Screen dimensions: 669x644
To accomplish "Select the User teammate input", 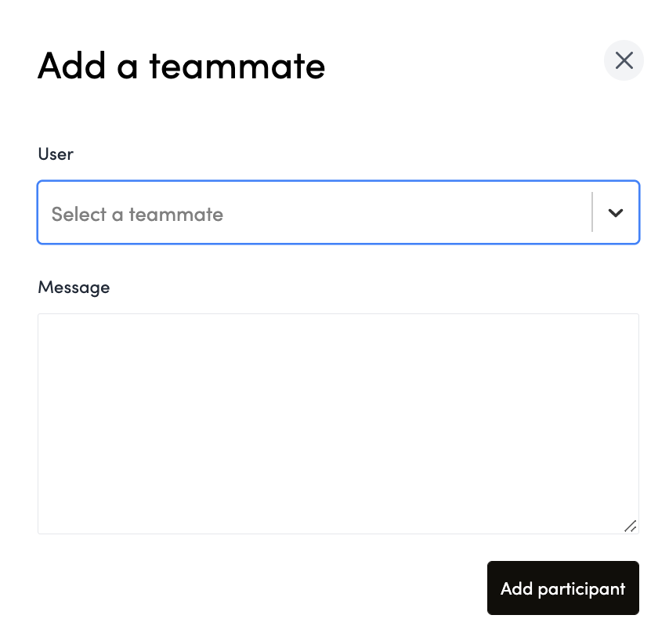I will (x=313, y=213).
